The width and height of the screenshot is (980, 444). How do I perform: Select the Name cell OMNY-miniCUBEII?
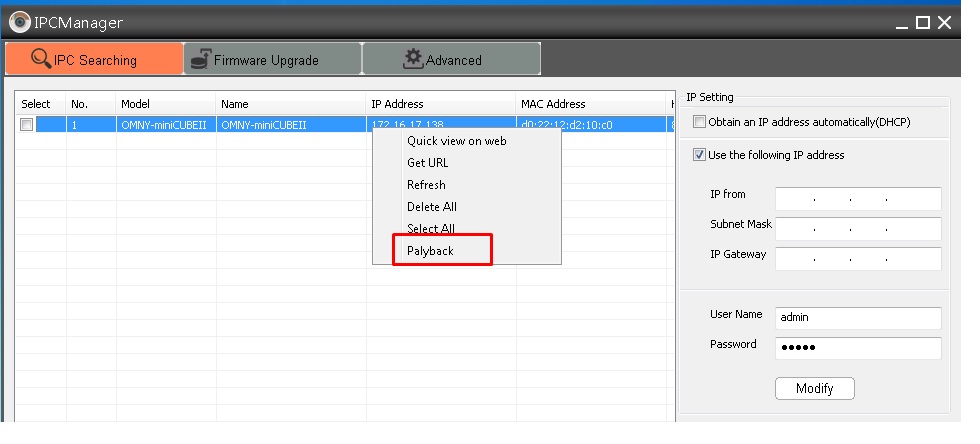pos(291,124)
